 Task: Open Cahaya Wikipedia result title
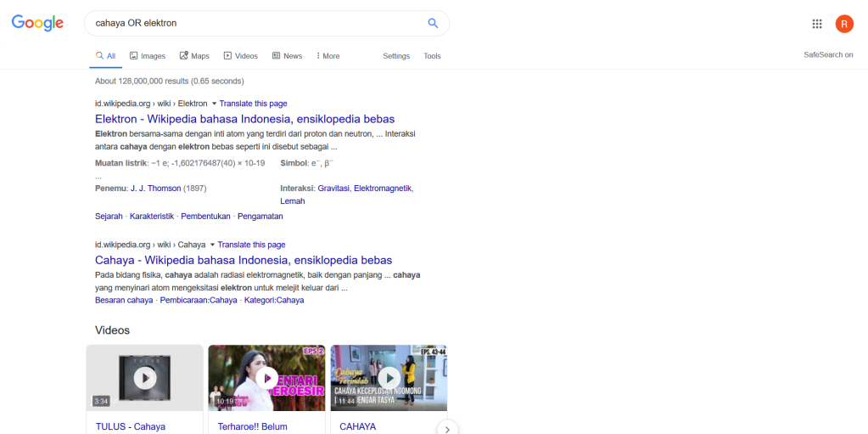[243, 260]
